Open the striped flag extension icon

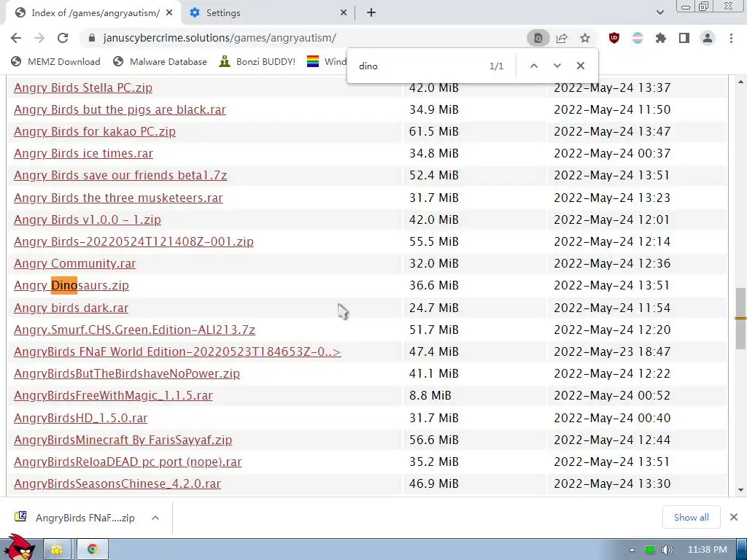(x=638, y=38)
